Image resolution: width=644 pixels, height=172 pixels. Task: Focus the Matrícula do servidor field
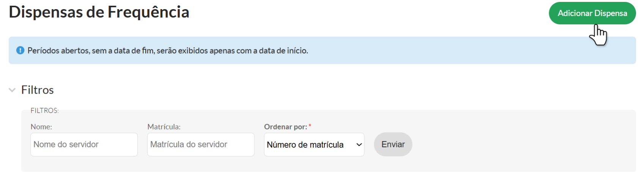(200, 145)
